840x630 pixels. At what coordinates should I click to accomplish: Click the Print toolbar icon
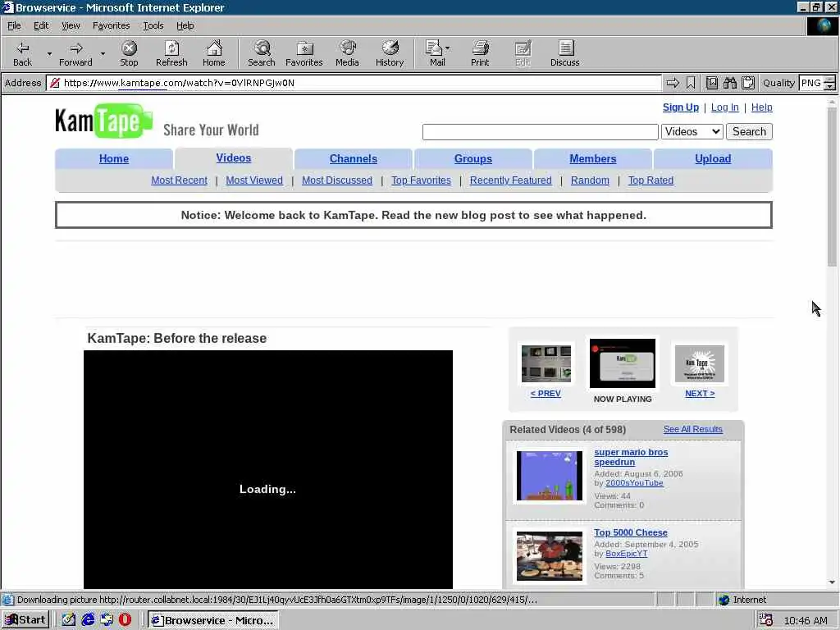480,53
